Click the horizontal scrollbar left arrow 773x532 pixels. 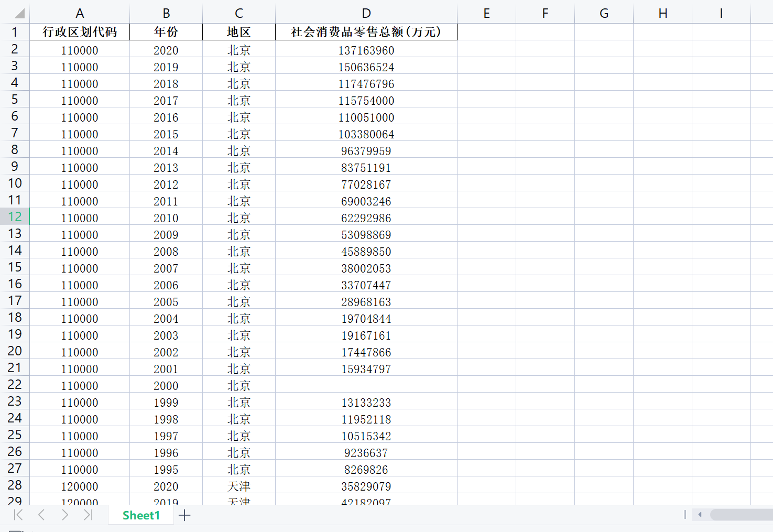click(x=700, y=515)
